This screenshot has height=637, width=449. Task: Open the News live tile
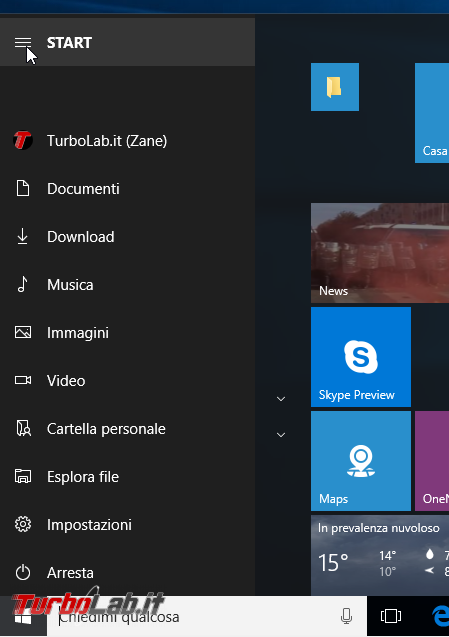pyautogui.click(x=380, y=253)
